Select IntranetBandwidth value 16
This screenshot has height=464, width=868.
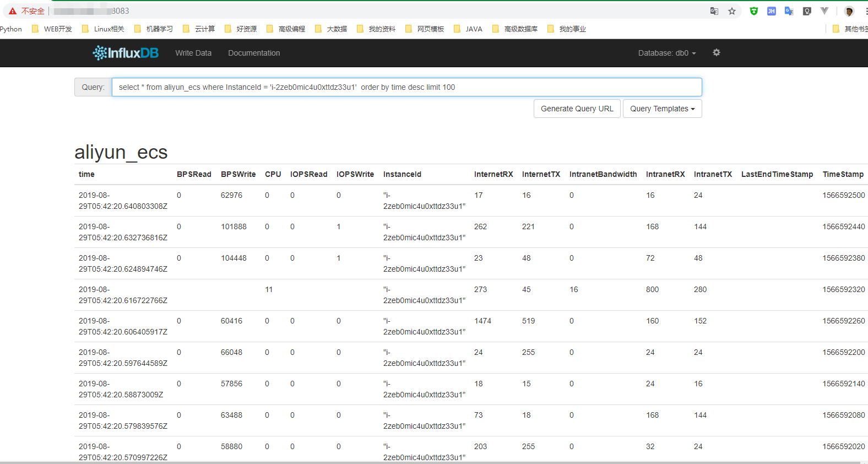click(574, 289)
